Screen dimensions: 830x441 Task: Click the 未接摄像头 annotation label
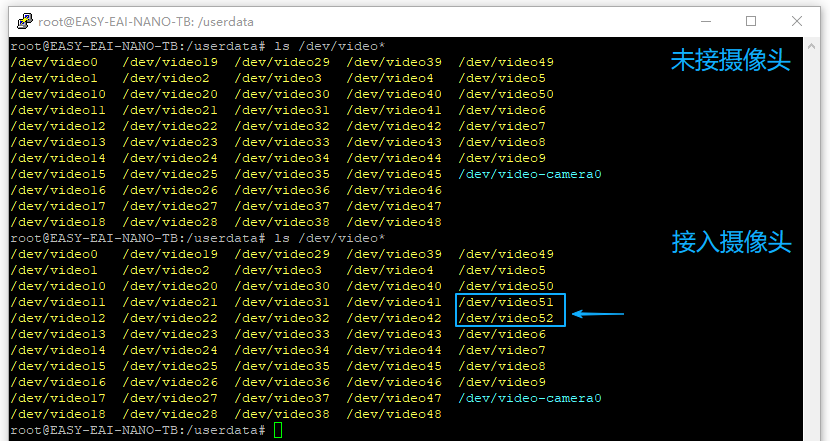pos(730,62)
